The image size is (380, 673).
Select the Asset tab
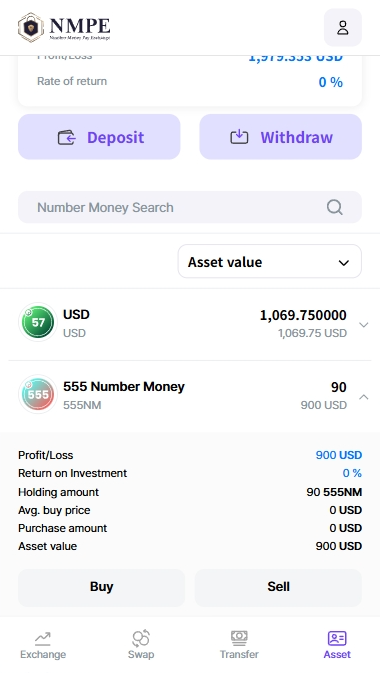[337, 645]
